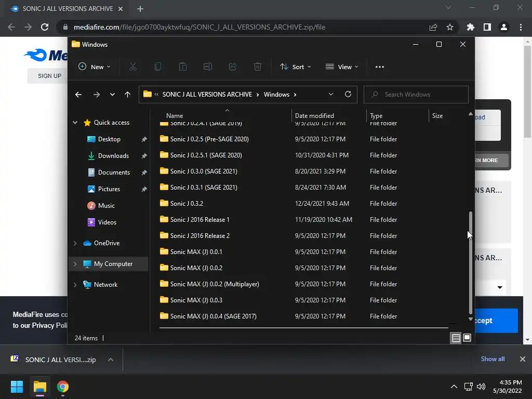Switch to details view layout icon
The width and height of the screenshot is (532, 399).
(456, 338)
